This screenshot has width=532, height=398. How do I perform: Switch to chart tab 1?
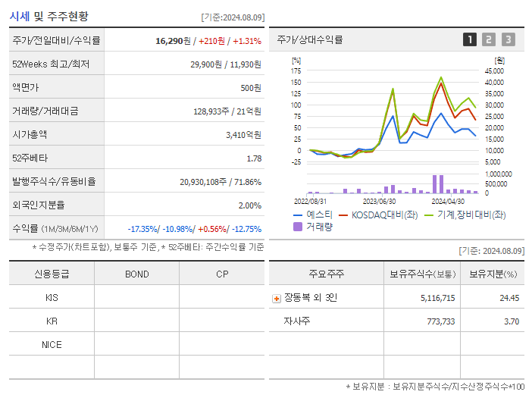point(470,39)
